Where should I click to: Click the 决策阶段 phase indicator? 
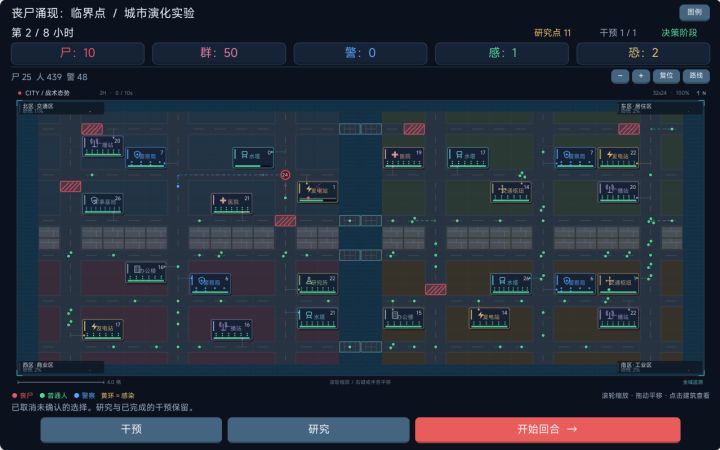point(679,33)
